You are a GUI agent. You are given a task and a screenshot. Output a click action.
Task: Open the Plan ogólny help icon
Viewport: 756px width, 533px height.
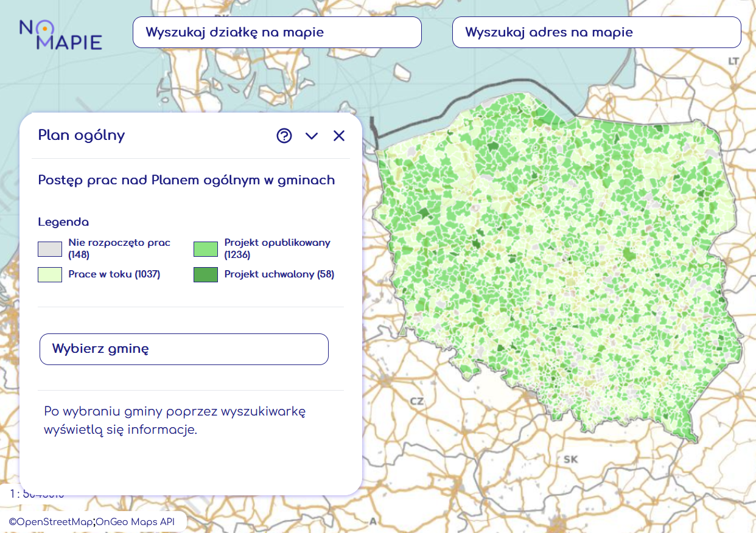[x=284, y=136]
